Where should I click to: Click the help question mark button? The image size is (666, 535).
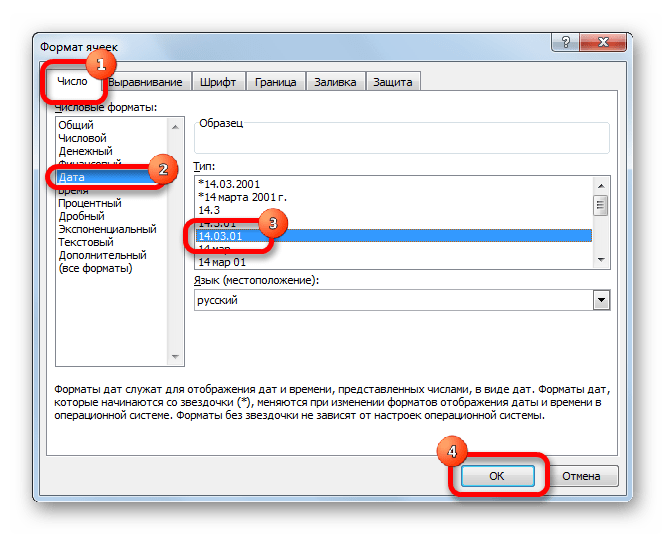(566, 42)
